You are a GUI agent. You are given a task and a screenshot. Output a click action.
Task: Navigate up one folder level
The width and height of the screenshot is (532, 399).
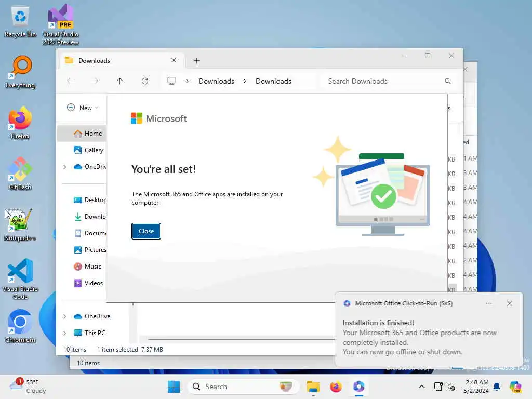pyautogui.click(x=120, y=81)
